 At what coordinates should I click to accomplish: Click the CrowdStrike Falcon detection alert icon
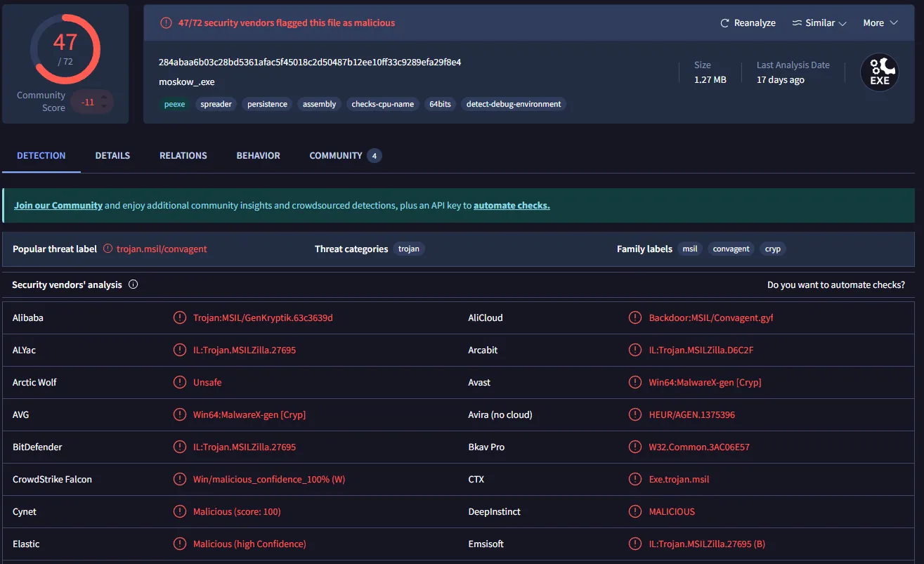(x=180, y=479)
